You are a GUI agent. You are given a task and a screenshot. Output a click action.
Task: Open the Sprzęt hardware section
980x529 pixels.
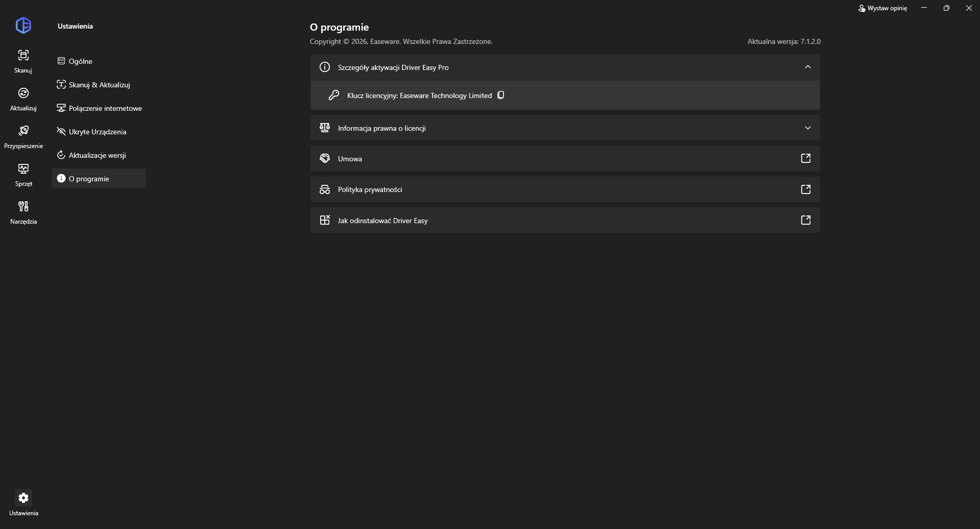click(x=23, y=175)
